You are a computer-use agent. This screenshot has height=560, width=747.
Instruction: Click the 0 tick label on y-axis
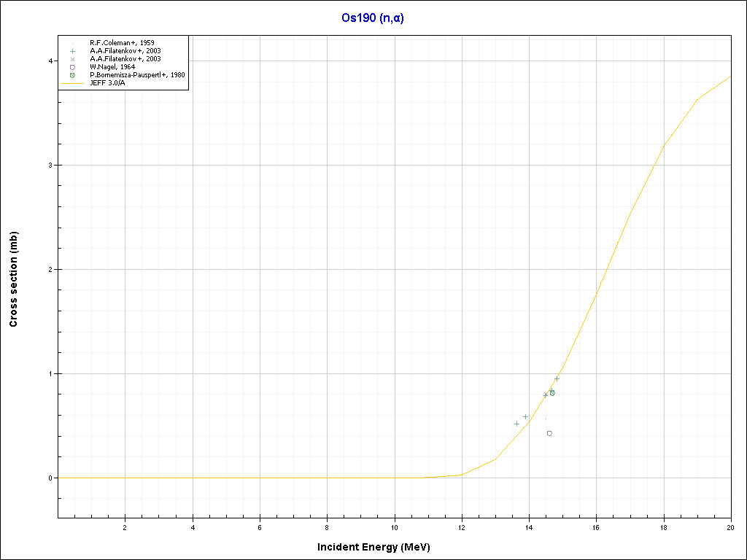click(x=51, y=478)
